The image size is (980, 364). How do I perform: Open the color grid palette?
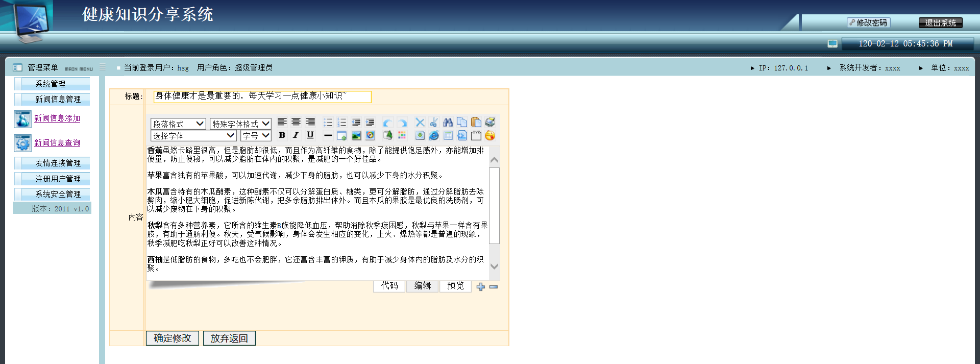[x=402, y=136]
